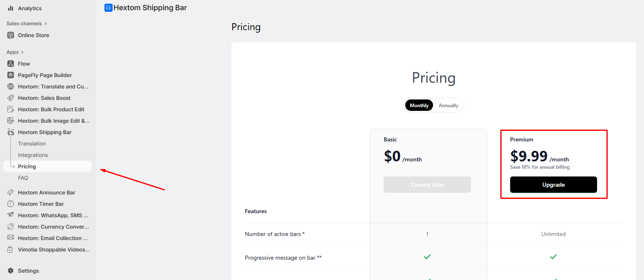Open Translation under Hextom Shipping Bar

click(32, 143)
